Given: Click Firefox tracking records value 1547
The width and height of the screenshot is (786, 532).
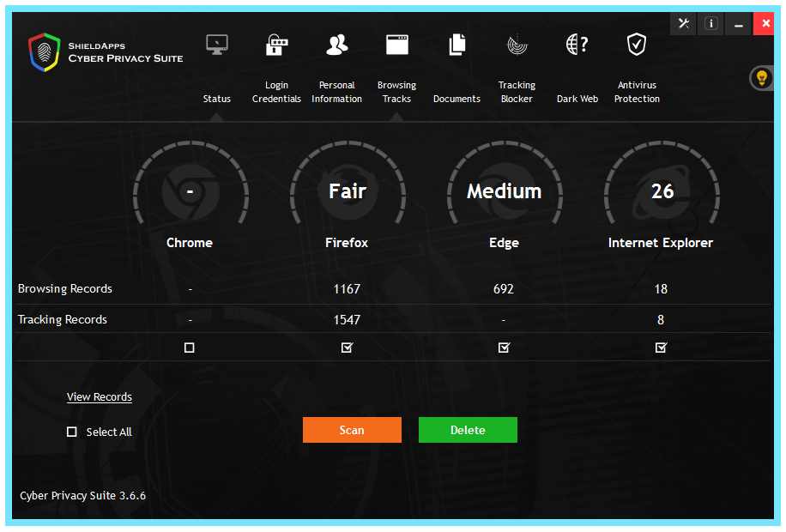Looking at the screenshot, I should (x=347, y=319).
